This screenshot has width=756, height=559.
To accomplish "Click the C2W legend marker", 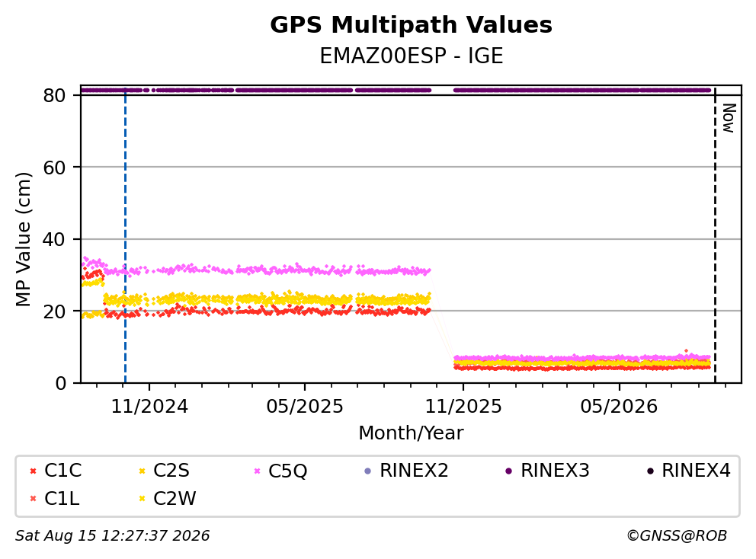I will click(x=143, y=499).
